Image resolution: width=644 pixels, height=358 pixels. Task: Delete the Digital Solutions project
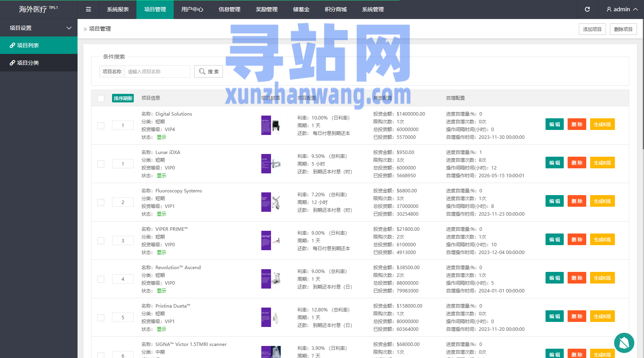point(577,124)
